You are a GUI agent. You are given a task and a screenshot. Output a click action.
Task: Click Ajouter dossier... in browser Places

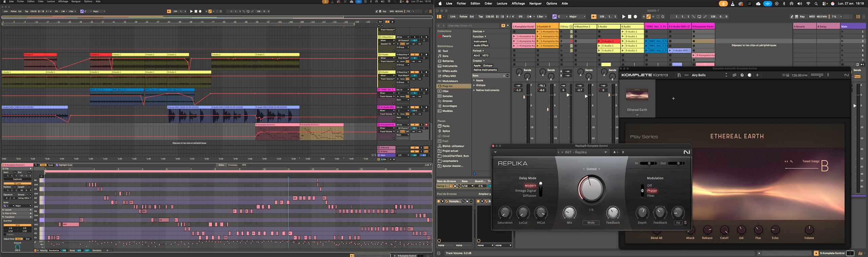coord(453,166)
